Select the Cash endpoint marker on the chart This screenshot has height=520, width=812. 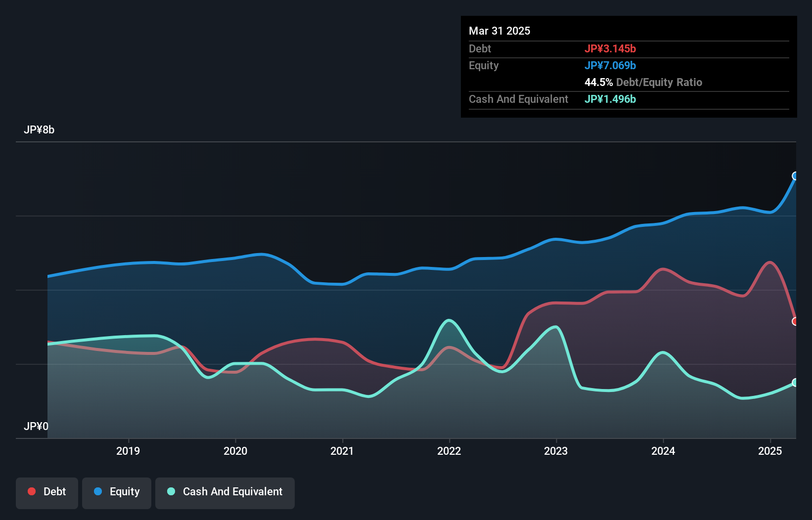(796, 383)
